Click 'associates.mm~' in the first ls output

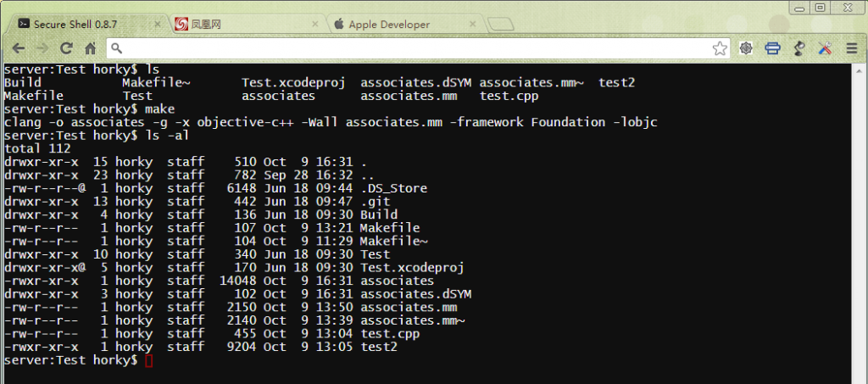531,83
